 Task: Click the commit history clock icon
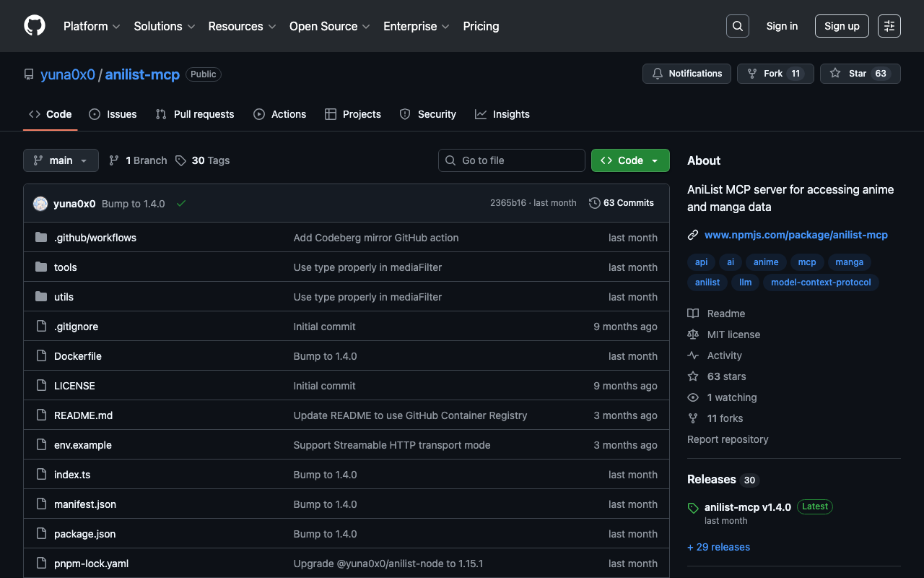pyautogui.click(x=595, y=203)
